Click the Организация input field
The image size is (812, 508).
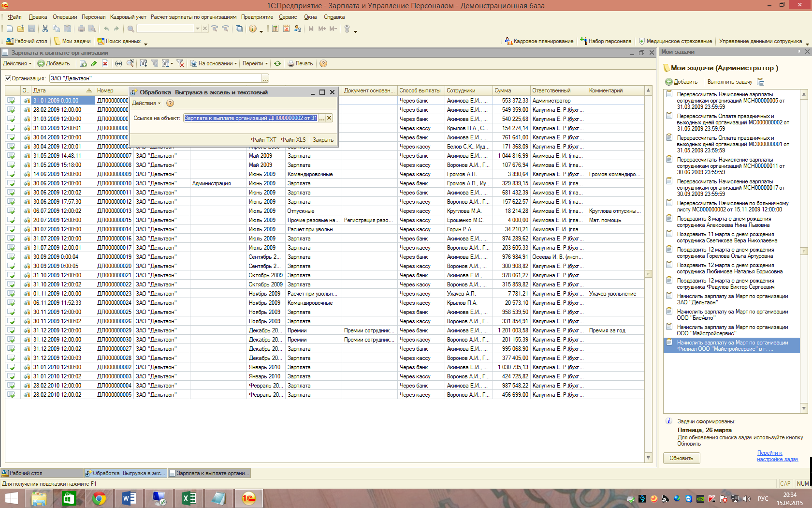[x=156, y=78]
